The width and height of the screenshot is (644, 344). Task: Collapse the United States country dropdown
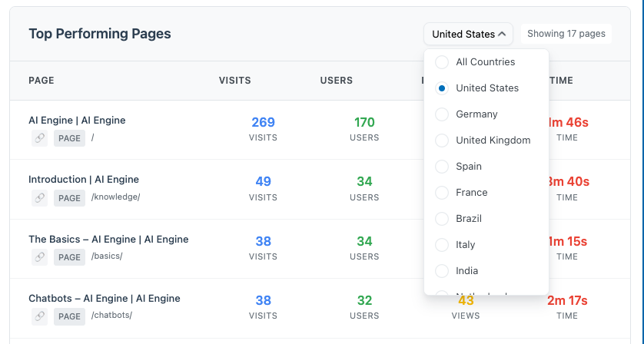[468, 34]
